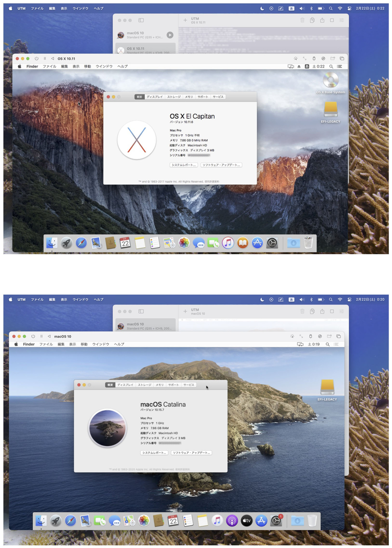This screenshot has width=392, height=548.
Task: Open System Preferences in the El Capitan dock
Action: (x=272, y=243)
